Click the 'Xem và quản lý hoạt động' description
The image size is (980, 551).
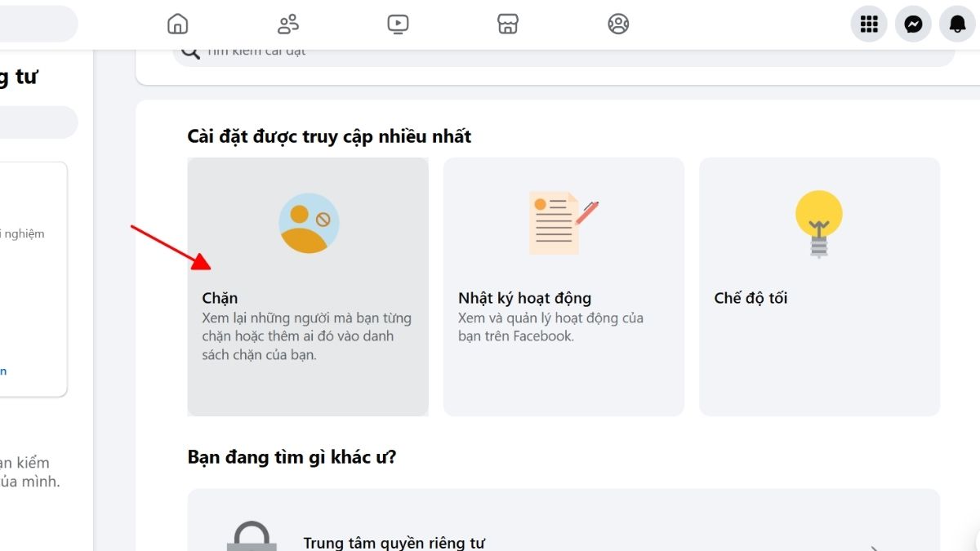(550, 327)
